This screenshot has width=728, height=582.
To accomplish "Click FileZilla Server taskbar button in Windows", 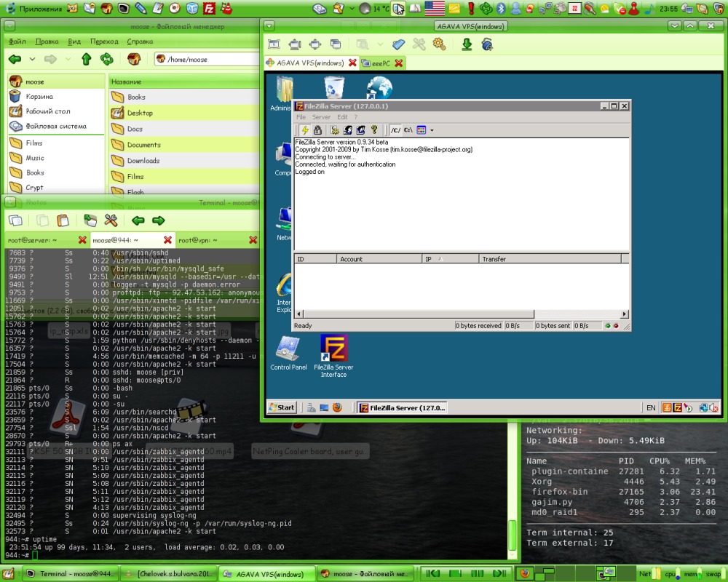I will point(402,407).
